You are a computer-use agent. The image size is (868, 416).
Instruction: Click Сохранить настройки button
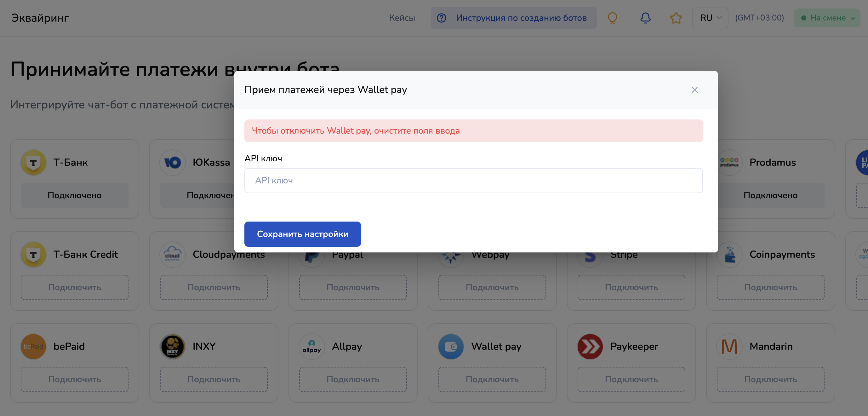point(302,234)
